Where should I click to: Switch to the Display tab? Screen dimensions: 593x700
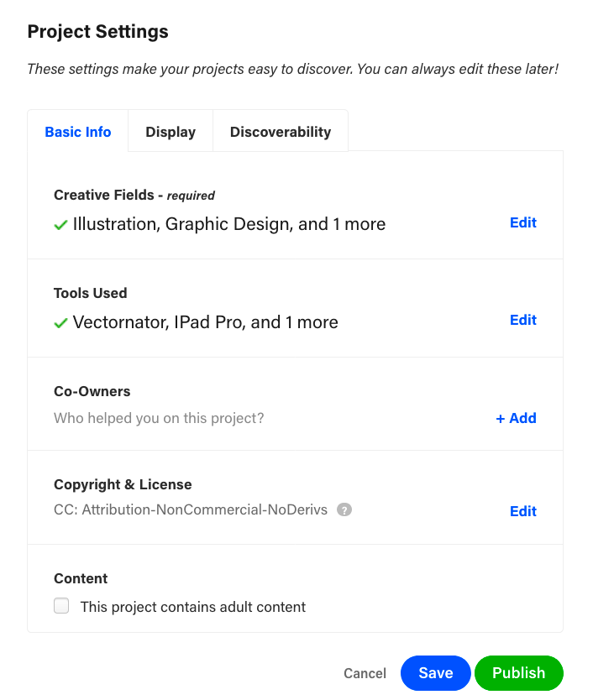171,132
